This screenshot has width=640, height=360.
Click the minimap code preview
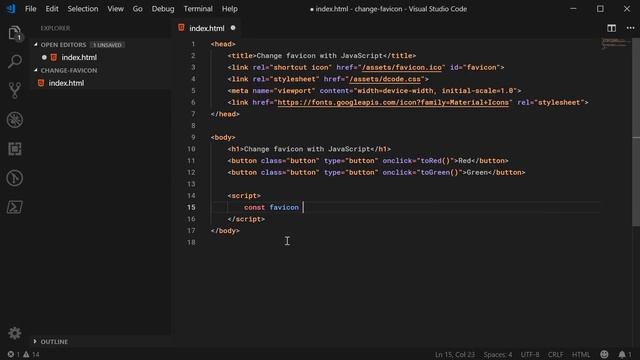[x=616, y=43]
